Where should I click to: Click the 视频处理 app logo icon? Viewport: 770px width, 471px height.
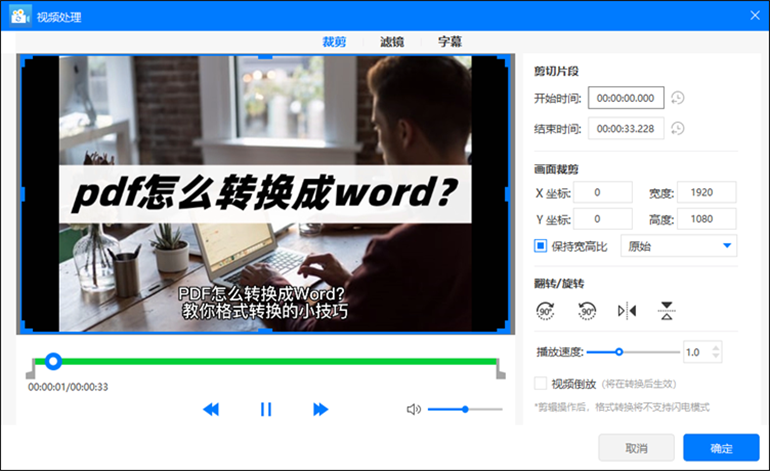[20, 16]
